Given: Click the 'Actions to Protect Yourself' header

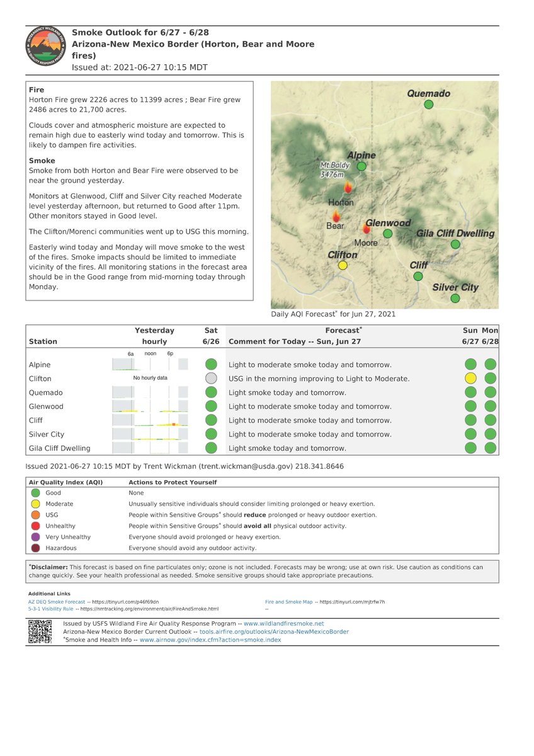Looking at the screenshot, I should click(x=173, y=482).
